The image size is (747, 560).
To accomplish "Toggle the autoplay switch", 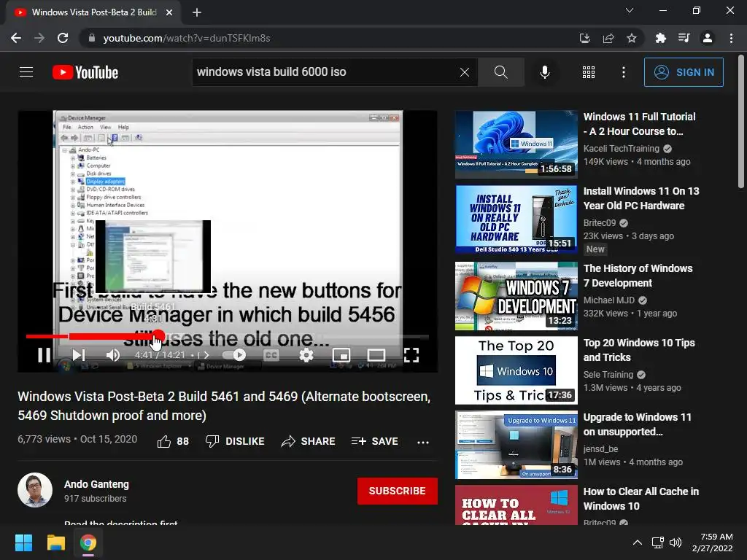I will pyautogui.click(x=234, y=355).
